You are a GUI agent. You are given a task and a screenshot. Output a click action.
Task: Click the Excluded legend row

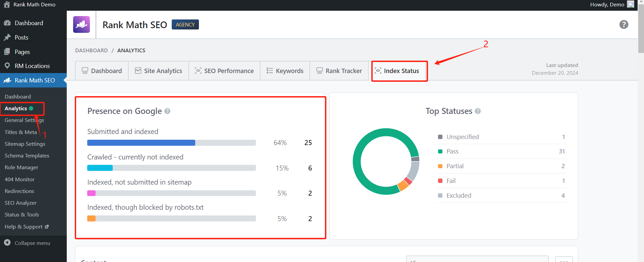tap(501, 195)
